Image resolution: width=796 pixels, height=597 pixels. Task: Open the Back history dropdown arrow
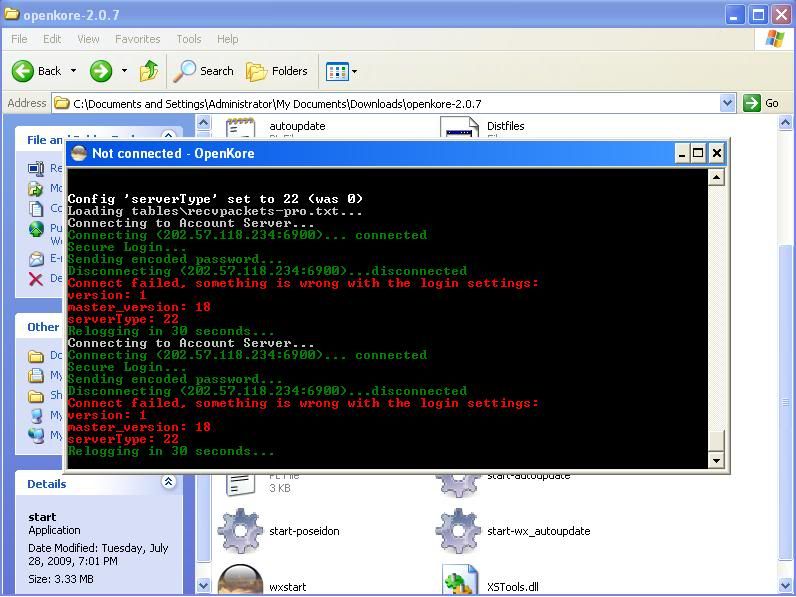coord(74,71)
